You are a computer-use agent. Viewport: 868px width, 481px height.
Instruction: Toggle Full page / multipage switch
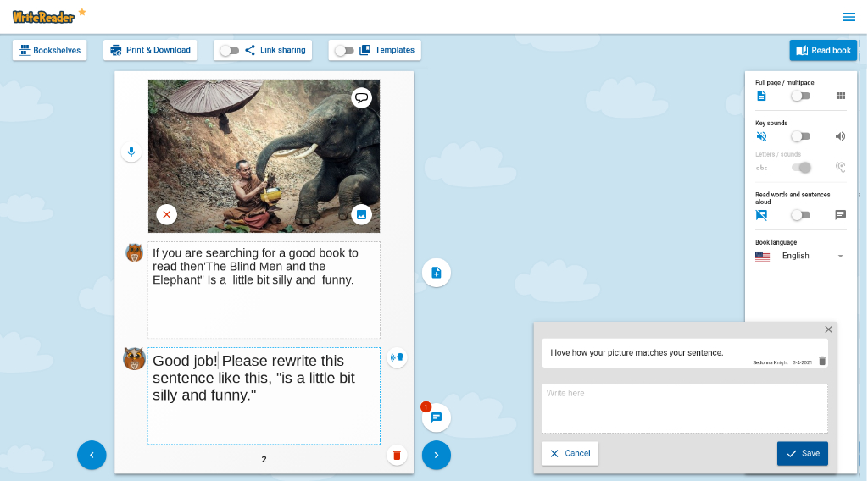[800, 97]
